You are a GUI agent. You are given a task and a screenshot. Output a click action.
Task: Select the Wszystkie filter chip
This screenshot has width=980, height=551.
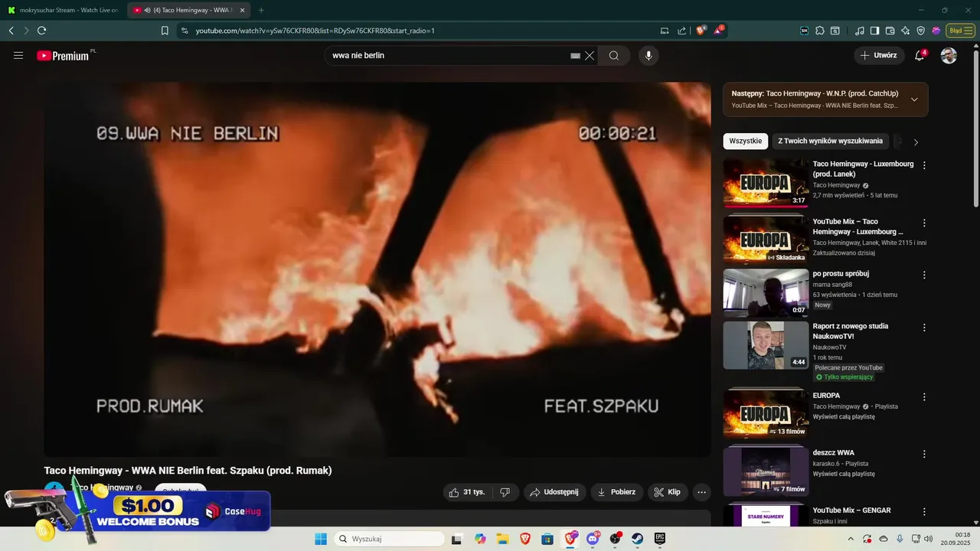[746, 141]
